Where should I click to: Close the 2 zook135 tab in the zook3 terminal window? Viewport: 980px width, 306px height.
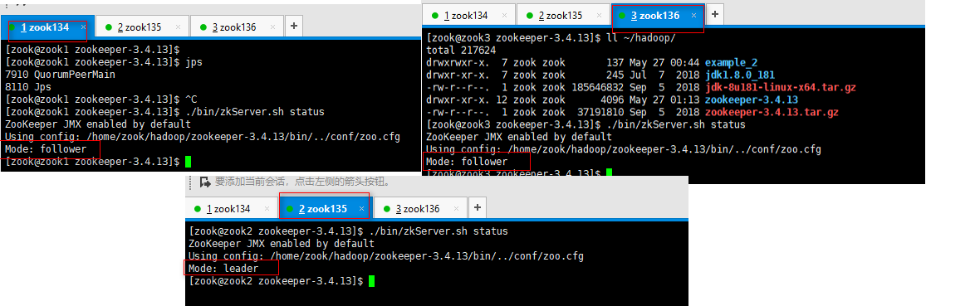600,16
